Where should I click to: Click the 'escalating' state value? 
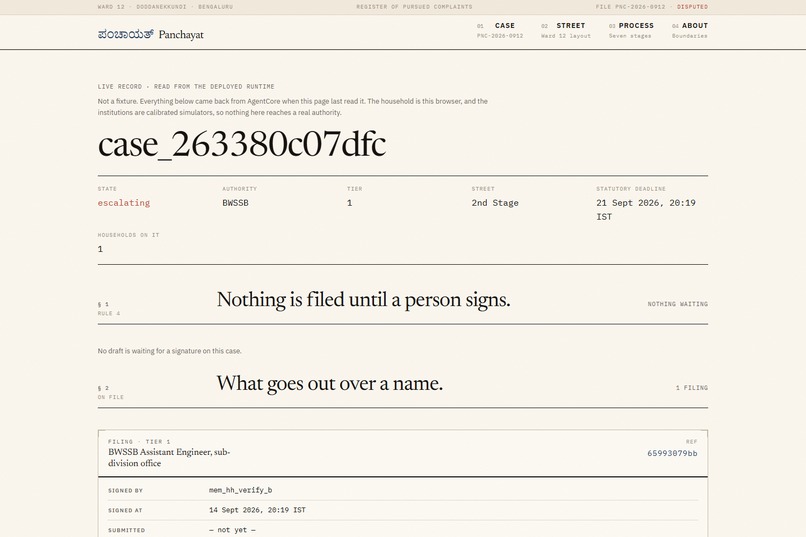(x=124, y=203)
